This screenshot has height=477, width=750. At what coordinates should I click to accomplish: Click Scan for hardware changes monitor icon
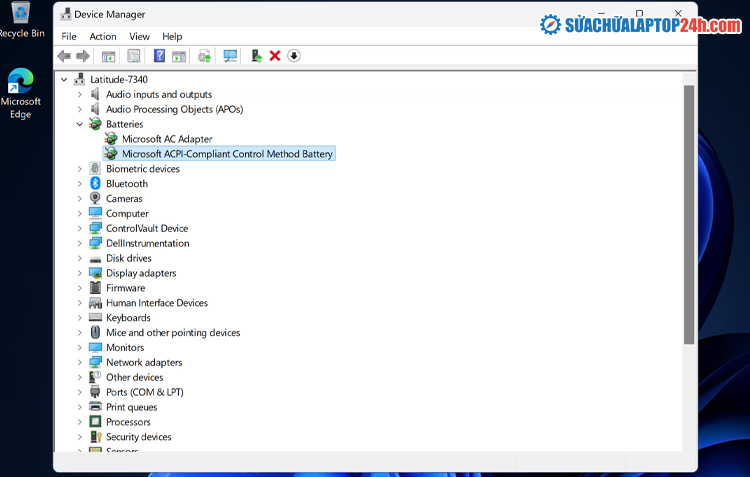230,56
